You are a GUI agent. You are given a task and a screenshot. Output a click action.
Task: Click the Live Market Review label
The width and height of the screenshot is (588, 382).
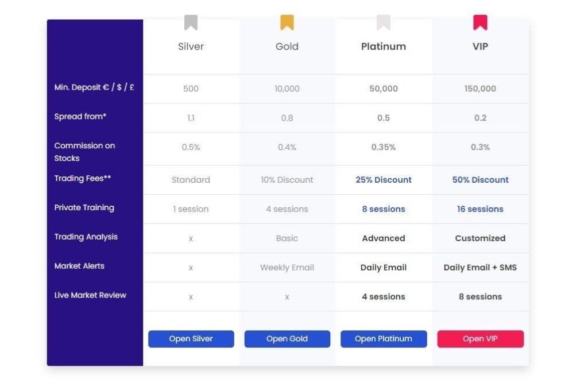(90, 295)
